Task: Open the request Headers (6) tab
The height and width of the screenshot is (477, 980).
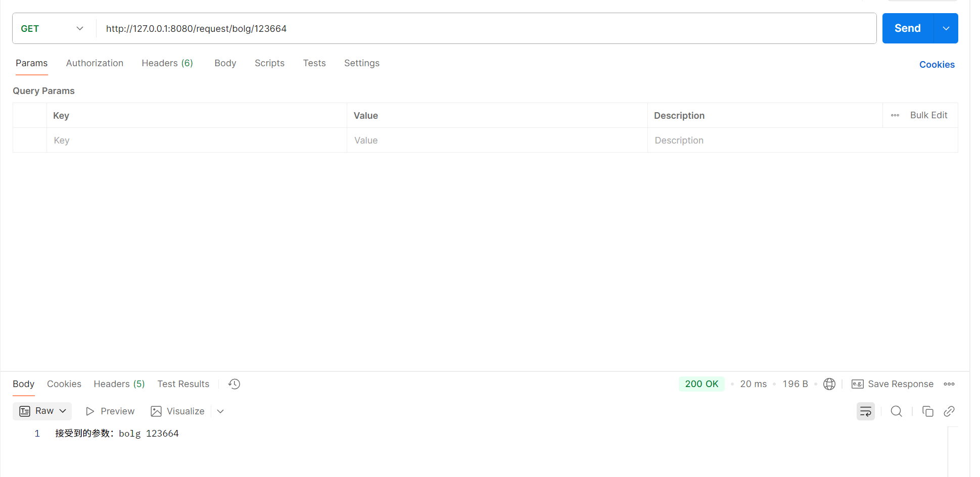Action: click(167, 63)
